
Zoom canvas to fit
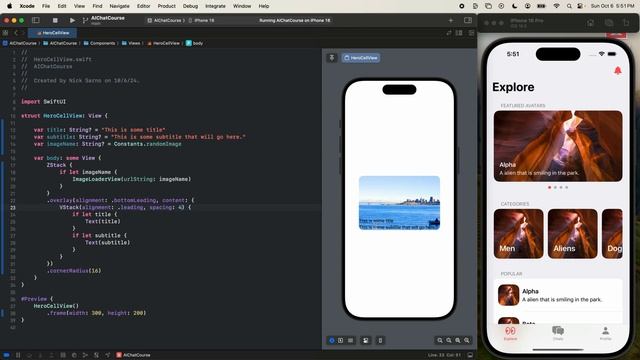458,340
